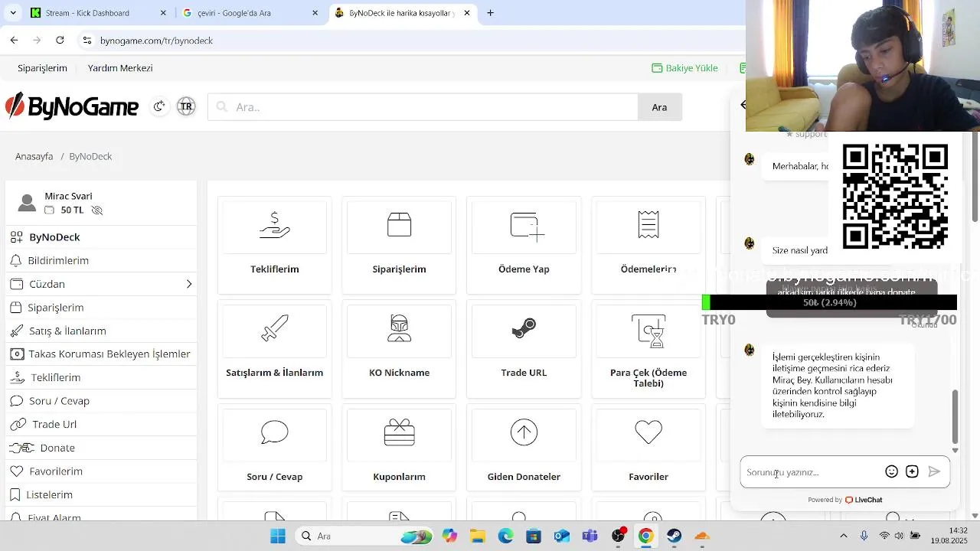Image resolution: width=980 pixels, height=551 pixels.
Task: Open Listelerim sidebar item
Action: (x=101, y=494)
